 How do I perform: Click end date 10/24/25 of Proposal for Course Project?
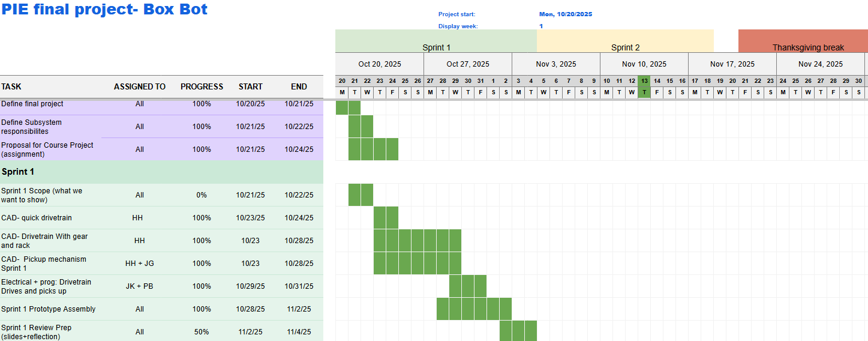pos(299,149)
